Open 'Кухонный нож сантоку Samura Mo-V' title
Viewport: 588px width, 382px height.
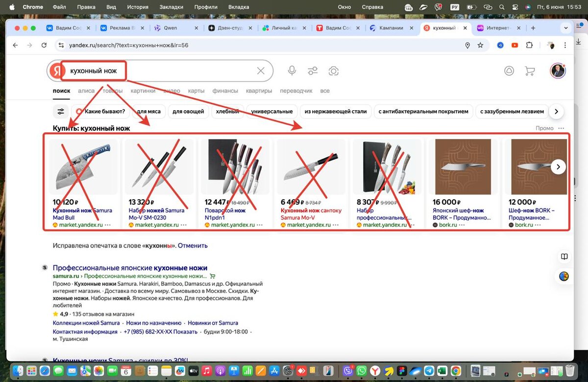coord(311,214)
